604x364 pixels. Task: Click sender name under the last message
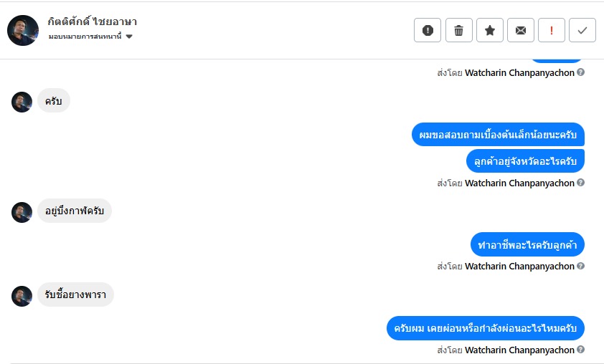[x=519, y=350]
